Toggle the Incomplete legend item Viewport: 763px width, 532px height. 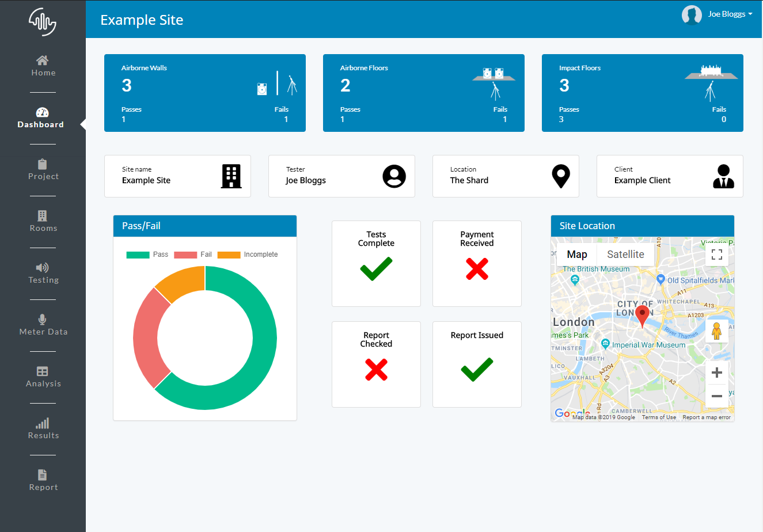(x=248, y=254)
